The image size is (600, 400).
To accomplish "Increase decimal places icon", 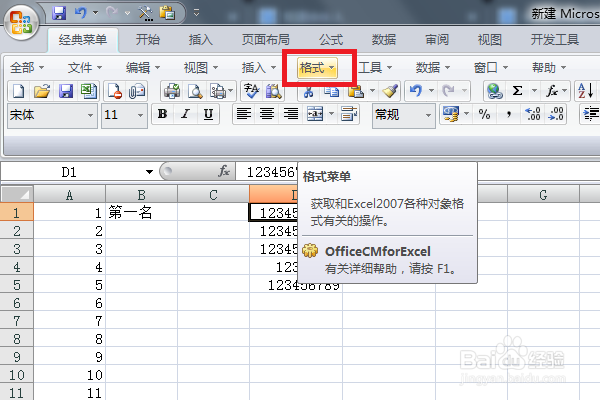I will coord(532,114).
